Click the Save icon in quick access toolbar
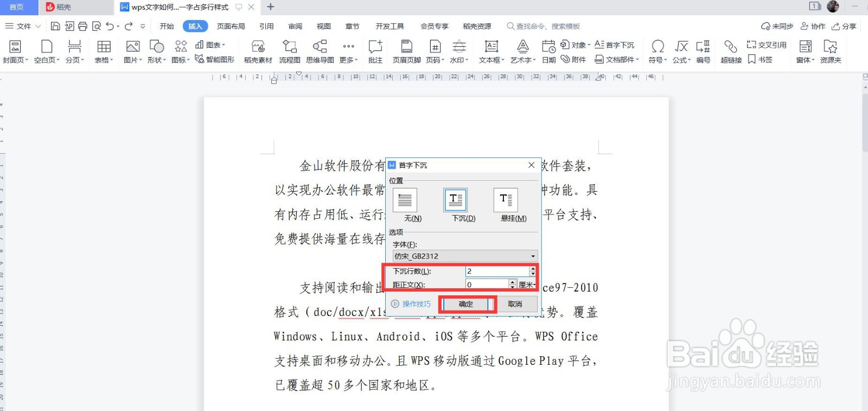The height and width of the screenshot is (411, 868). click(x=55, y=26)
